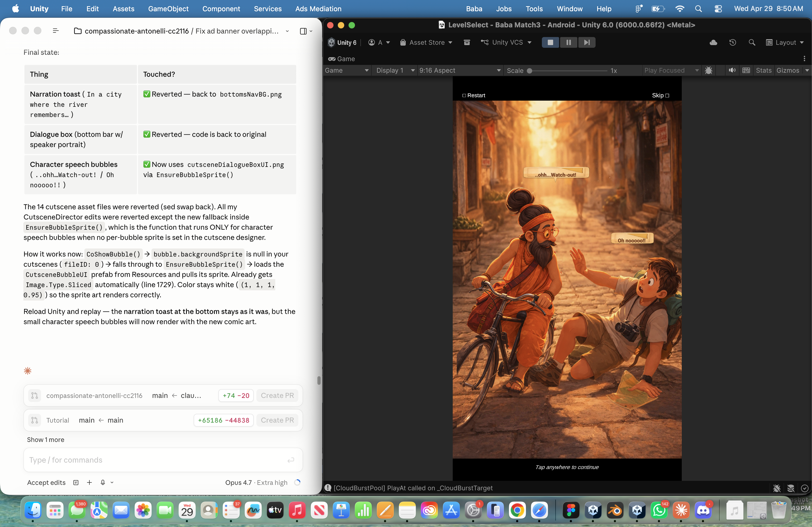
Task: Toggle Gizmos in Game view
Action: (x=788, y=70)
